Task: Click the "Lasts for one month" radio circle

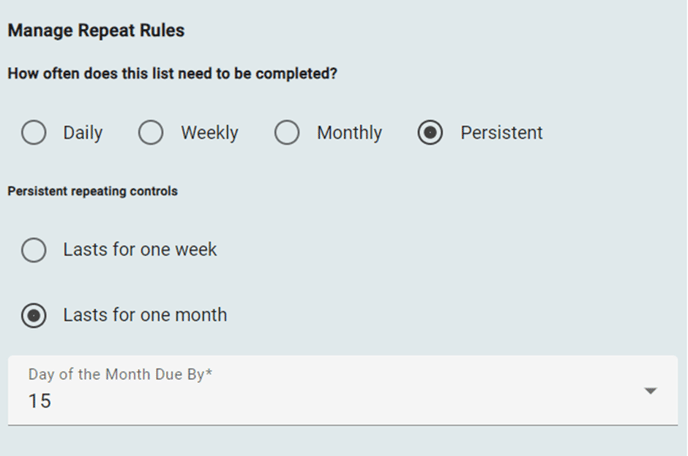Action: pyautogui.click(x=34, y=315)
